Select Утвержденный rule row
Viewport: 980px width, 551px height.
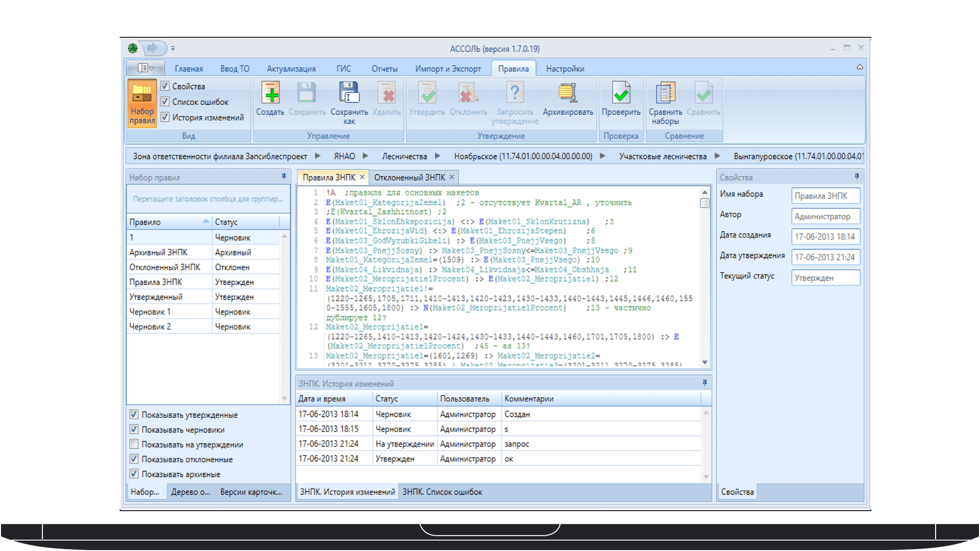click(x=203, y=297)
